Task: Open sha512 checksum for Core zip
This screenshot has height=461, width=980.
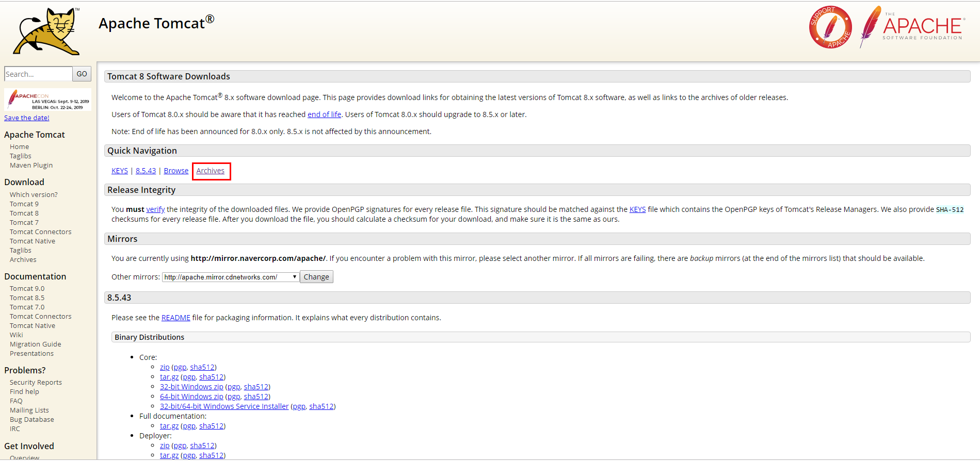Action: (202, 367)
